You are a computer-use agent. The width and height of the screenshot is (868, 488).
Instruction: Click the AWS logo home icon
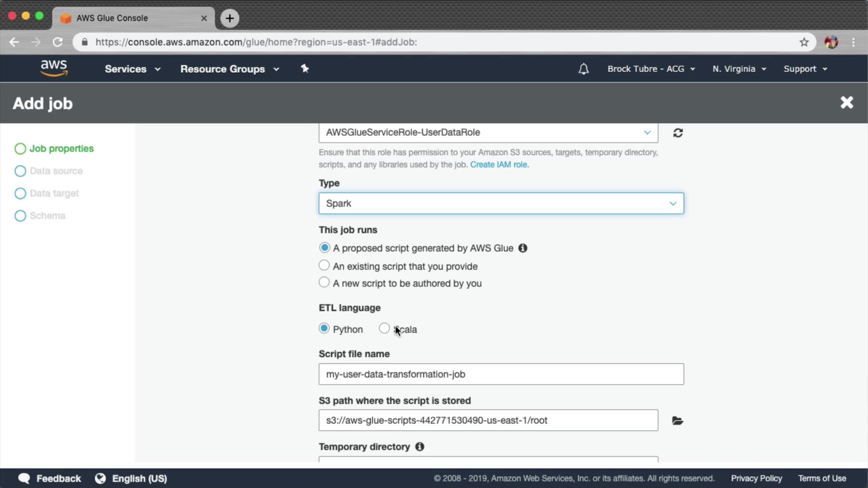point(54,68)
